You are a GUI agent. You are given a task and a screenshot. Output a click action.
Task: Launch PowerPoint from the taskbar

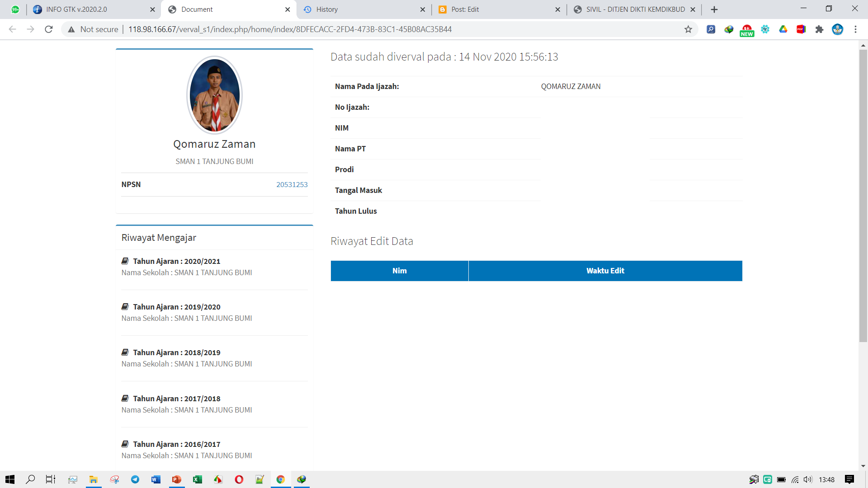tap(177, 479)
